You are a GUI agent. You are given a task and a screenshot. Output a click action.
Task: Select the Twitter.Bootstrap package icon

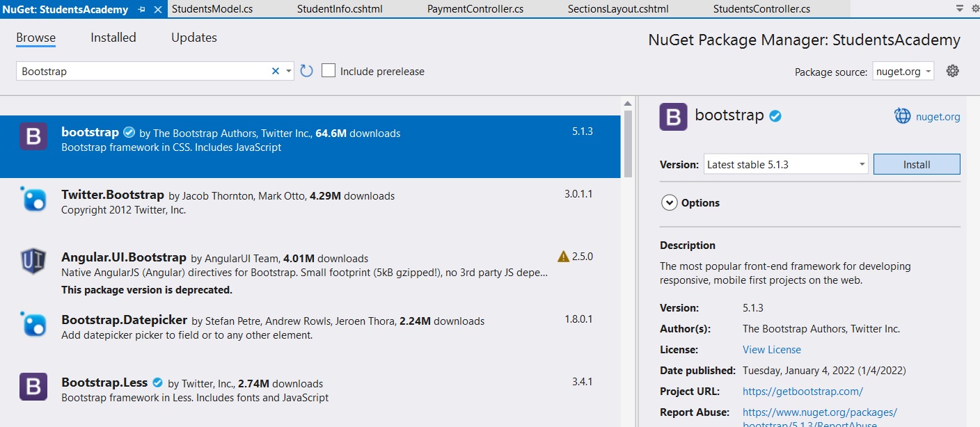coord(33,200)
